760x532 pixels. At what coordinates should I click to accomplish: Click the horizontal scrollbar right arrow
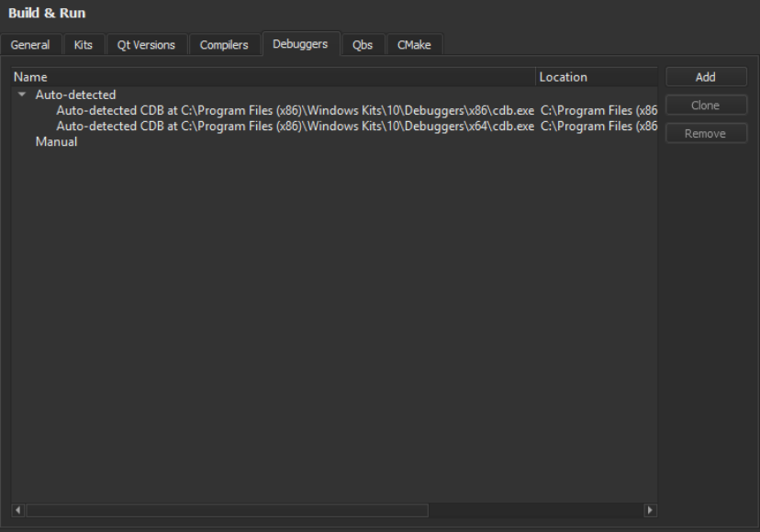point(651,510)
